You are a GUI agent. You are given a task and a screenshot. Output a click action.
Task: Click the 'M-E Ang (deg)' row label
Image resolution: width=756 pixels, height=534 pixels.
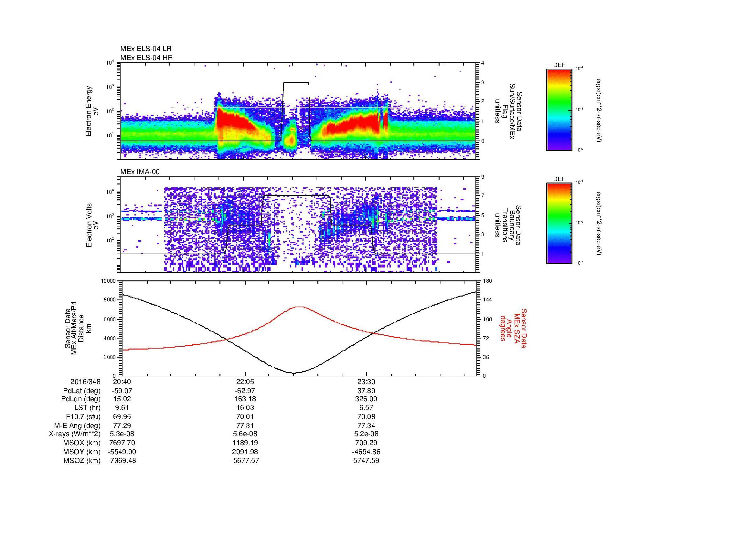[77, 426]
